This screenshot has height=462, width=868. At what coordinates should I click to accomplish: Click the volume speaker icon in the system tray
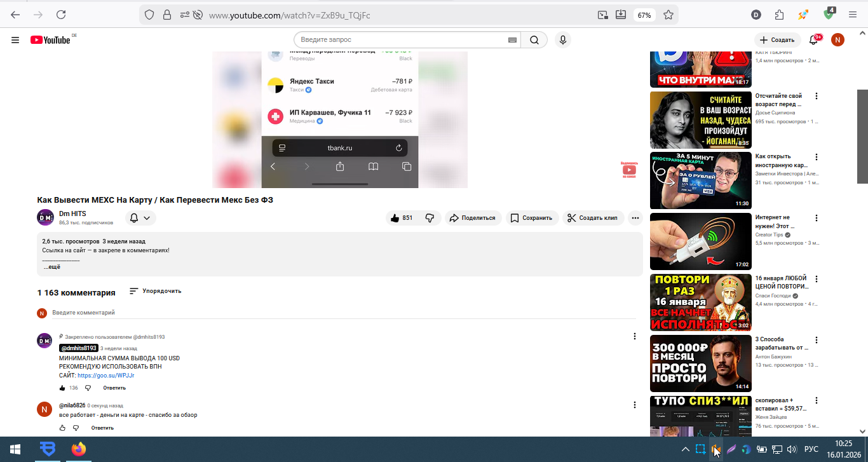point(792,449)
